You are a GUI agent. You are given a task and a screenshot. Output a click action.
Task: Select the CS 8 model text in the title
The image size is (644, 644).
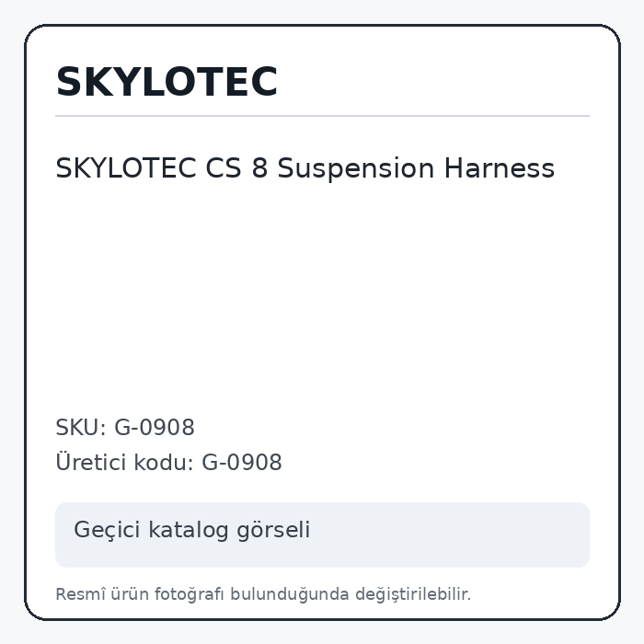click(236, 168)
